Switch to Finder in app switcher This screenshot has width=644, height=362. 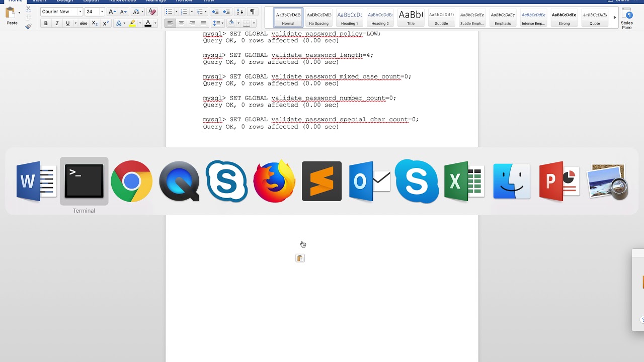click(x=512, y=181)
